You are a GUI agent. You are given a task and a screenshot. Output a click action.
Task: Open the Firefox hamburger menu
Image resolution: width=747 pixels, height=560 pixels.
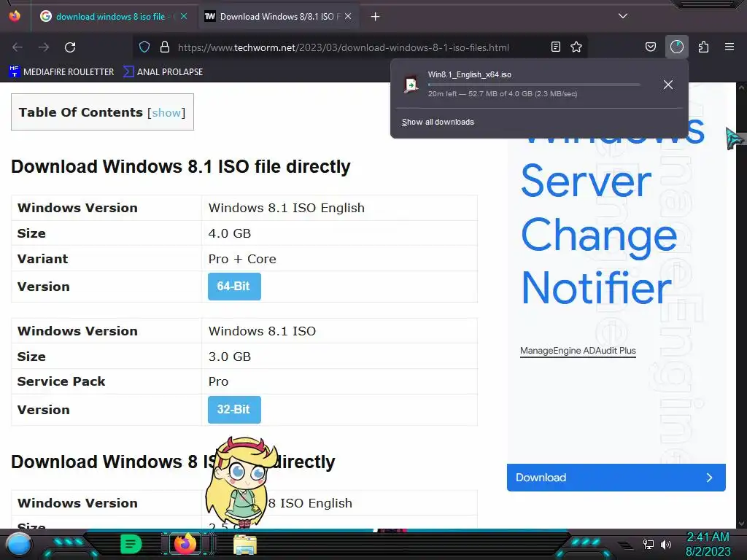[x=729, y=47]
